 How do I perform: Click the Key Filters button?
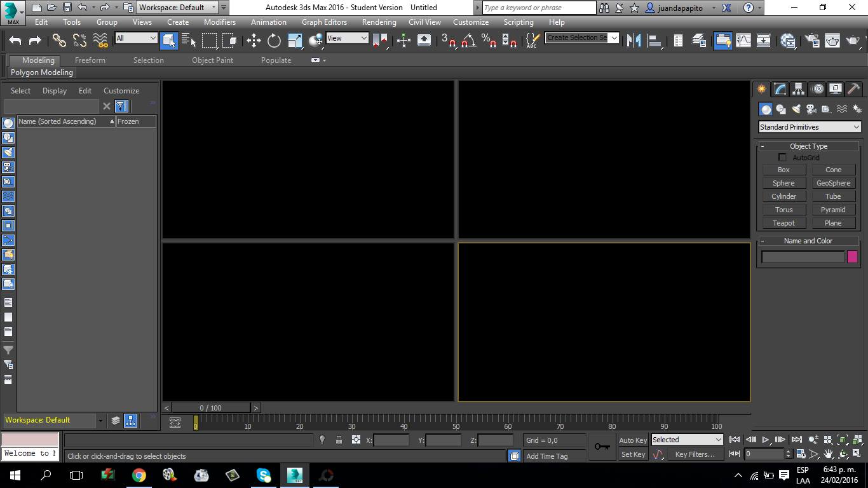pyautogui.click(x=695, y=454)
